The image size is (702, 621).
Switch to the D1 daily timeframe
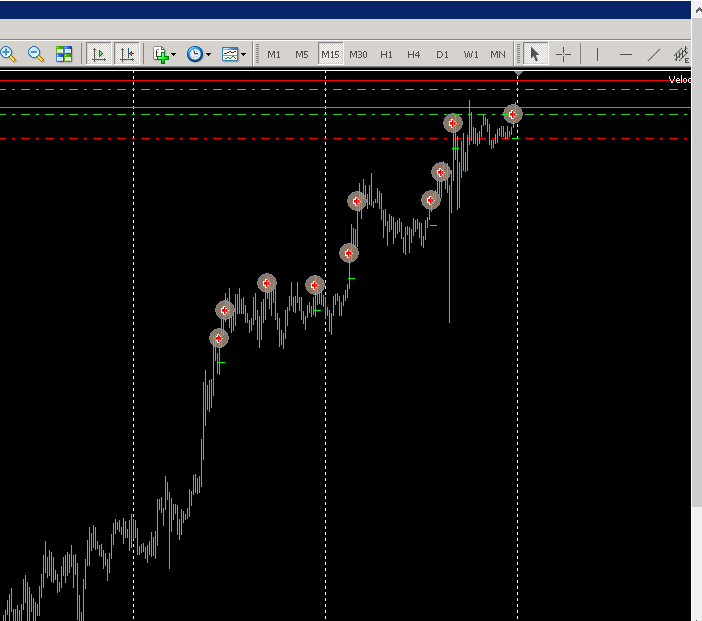point(442,54)
